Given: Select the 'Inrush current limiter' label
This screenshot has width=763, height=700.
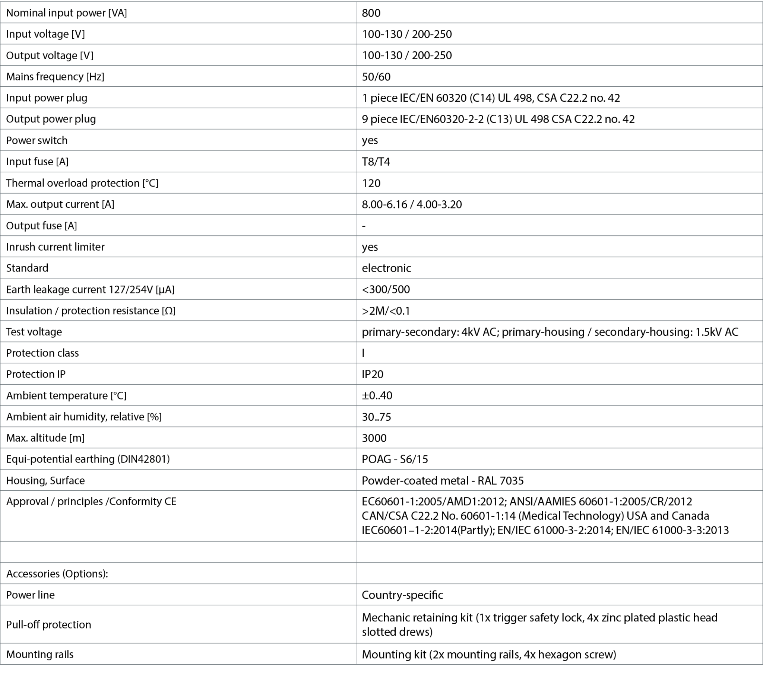Looking at the screenshot, I should pos(56,246).
